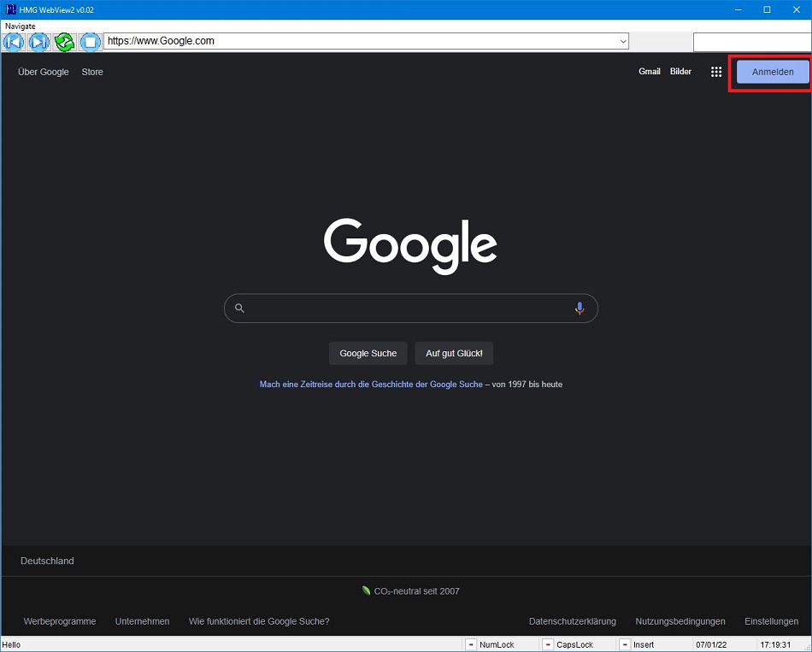Click the magnifier icon in the search box
The image size is (812, 652).
tap(239, 308)
